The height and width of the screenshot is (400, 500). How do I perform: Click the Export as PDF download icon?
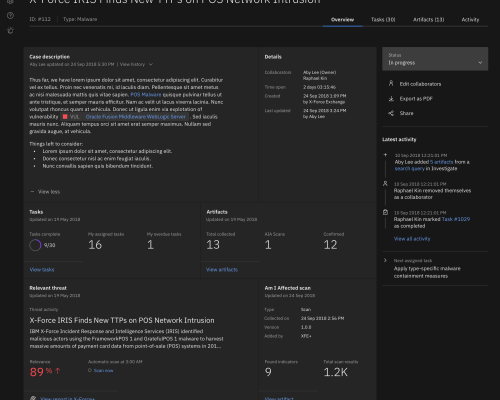(x=391, y=99)
